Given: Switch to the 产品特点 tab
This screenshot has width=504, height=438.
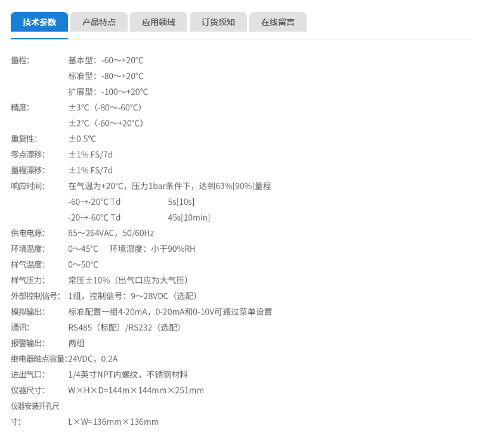Looking at the screenshot, I should (98, 21).
